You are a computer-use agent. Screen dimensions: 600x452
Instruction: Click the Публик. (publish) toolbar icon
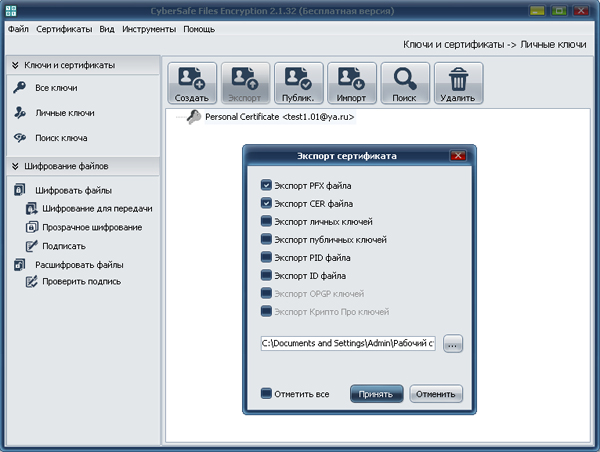coord(298,83)
